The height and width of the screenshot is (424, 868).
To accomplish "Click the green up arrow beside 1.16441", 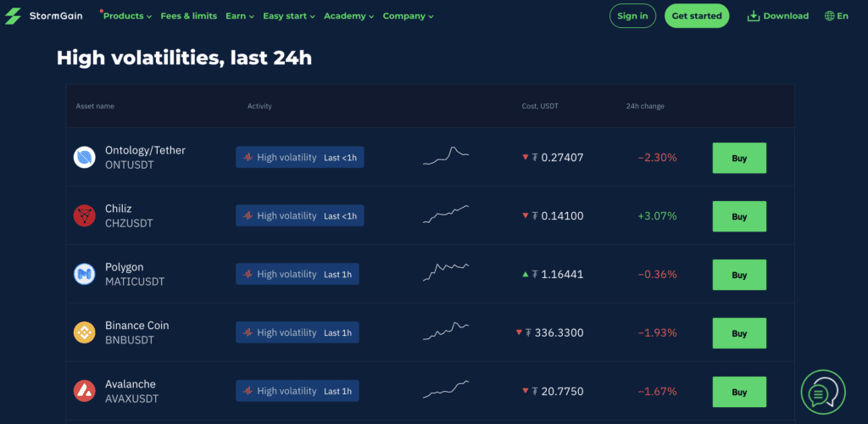I will pos(526,274).
